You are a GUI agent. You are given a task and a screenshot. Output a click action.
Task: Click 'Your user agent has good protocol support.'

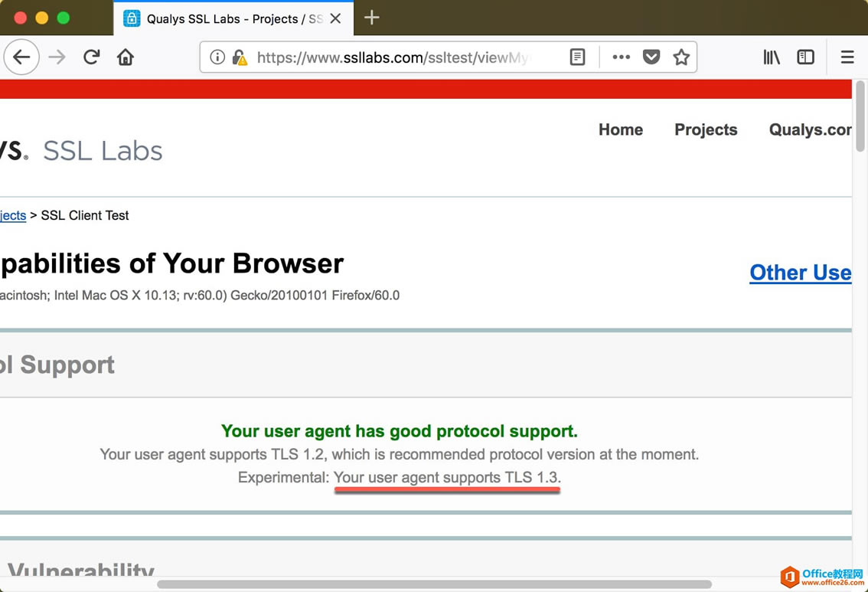click(399, 431)
